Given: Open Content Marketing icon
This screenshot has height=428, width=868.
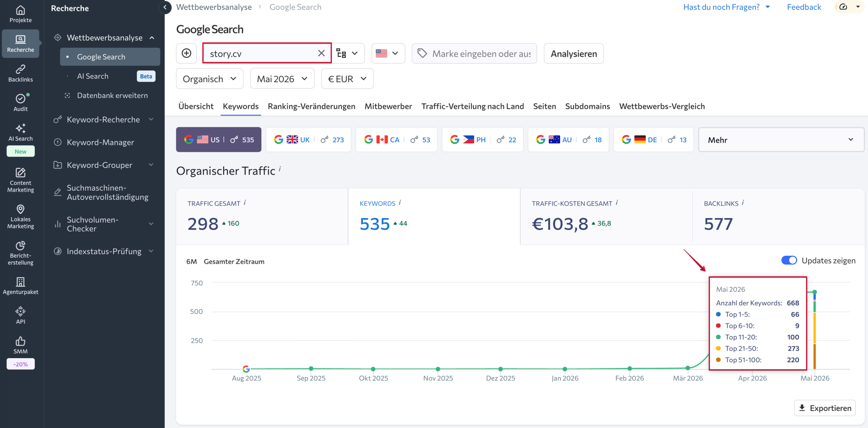Looking at the screenshot, I should [20, 180].
